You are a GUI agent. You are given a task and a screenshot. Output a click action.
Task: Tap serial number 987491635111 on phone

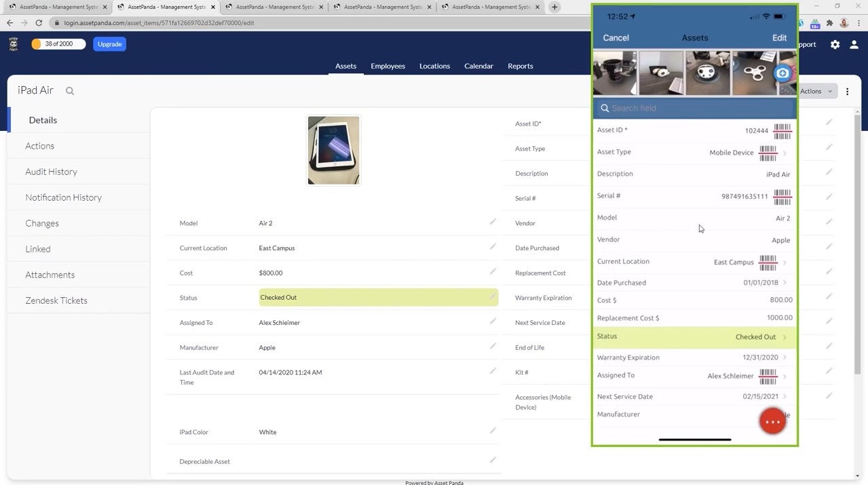tap(744, 197)
